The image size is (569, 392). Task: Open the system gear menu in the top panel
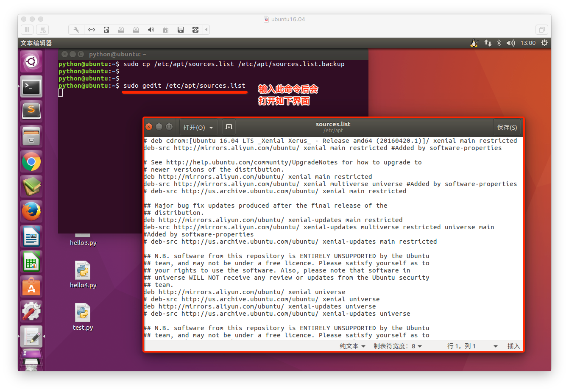coord(544,43)
